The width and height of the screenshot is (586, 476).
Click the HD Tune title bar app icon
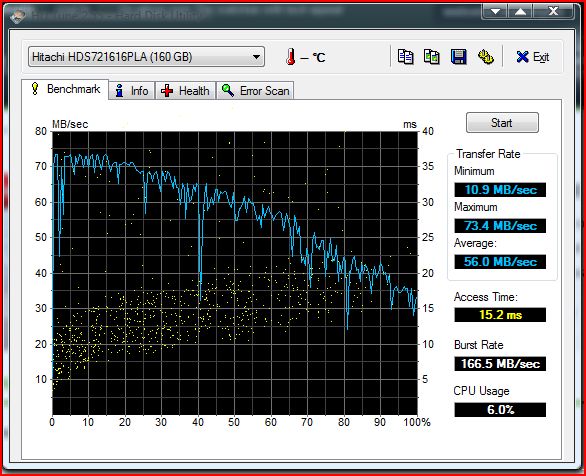[18, 16]
